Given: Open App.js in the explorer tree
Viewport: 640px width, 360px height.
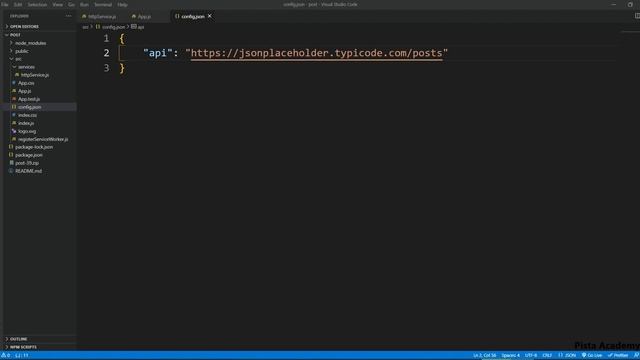Looking at the screenshot, I should [x=24, y=91].
